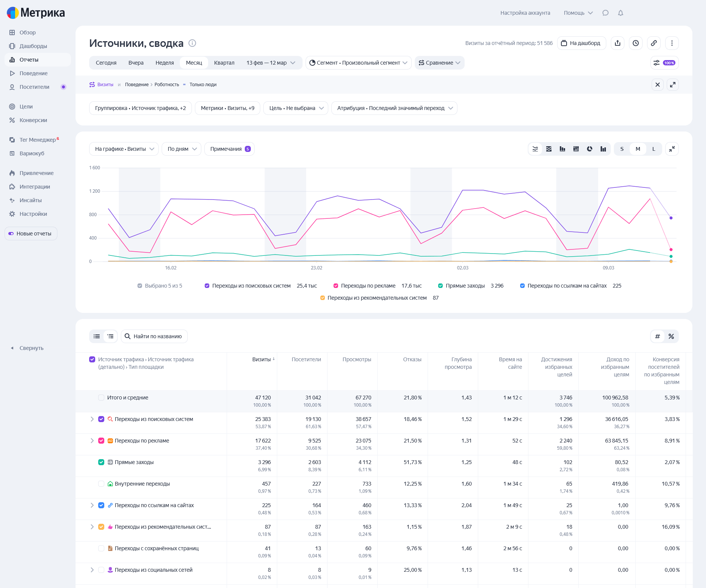Uncheck Переходы по рекламе row checkbox

101,441
